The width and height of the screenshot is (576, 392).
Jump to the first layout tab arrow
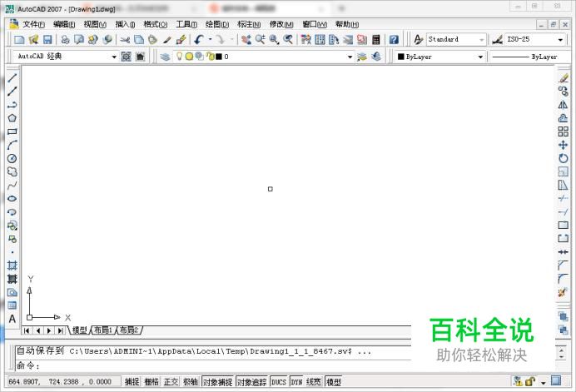tap(27, 330)
